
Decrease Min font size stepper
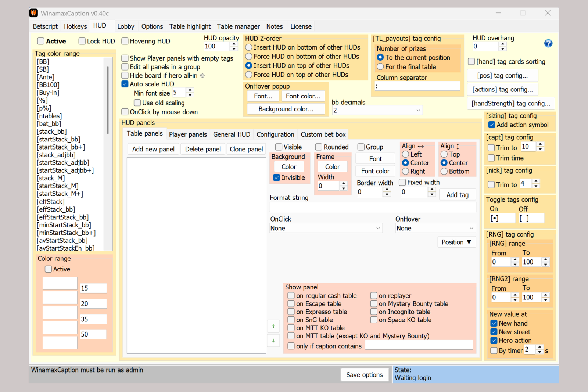(190, 95)
